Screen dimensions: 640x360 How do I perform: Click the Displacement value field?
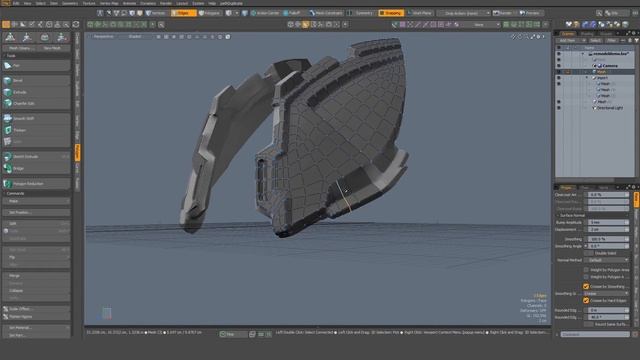point(608,229)
